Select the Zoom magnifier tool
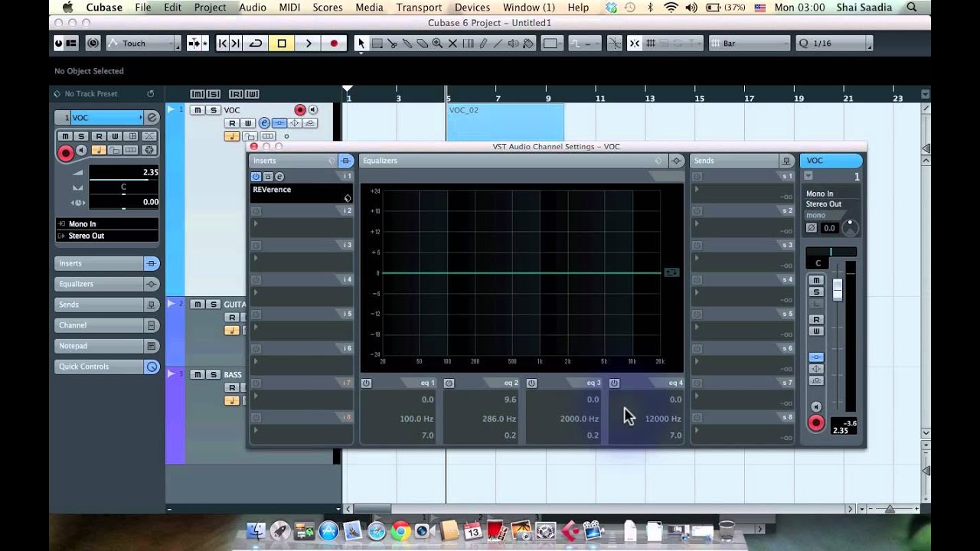This screenshot has width=980, height=551. [x=437, y=44]
